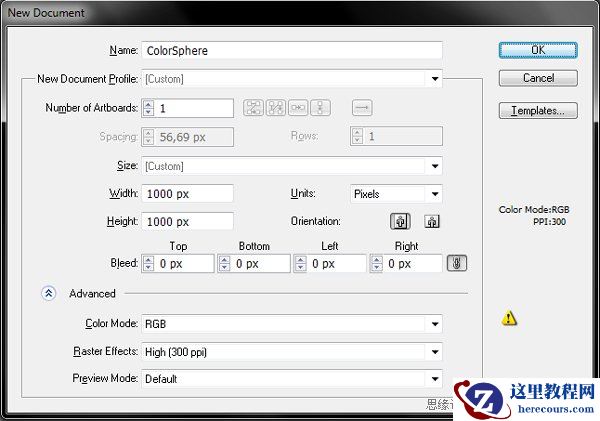
Task: Select Grid by Column artboard layout icon
Action: [276, 108]
